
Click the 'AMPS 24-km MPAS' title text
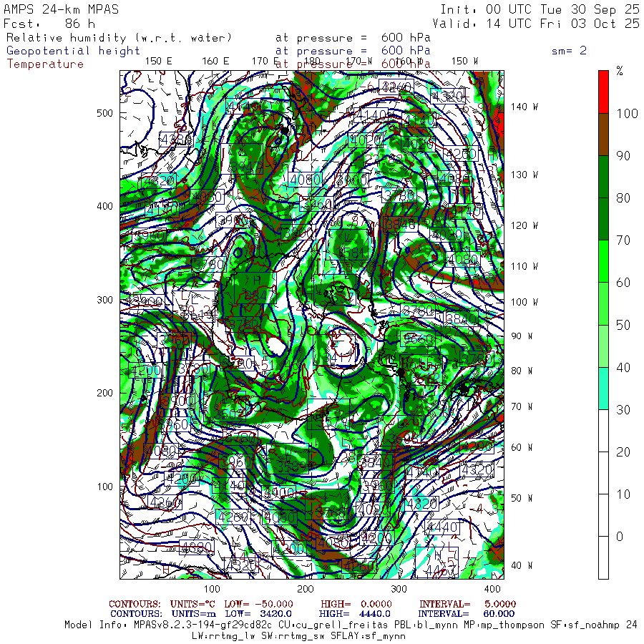(62, 9)
